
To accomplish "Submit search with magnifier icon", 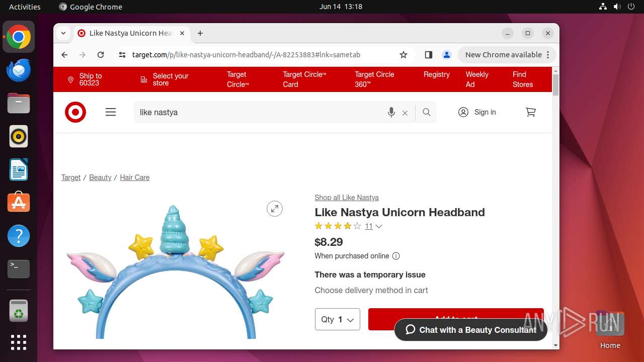I will pyautogui.click(x=427, y=112).
